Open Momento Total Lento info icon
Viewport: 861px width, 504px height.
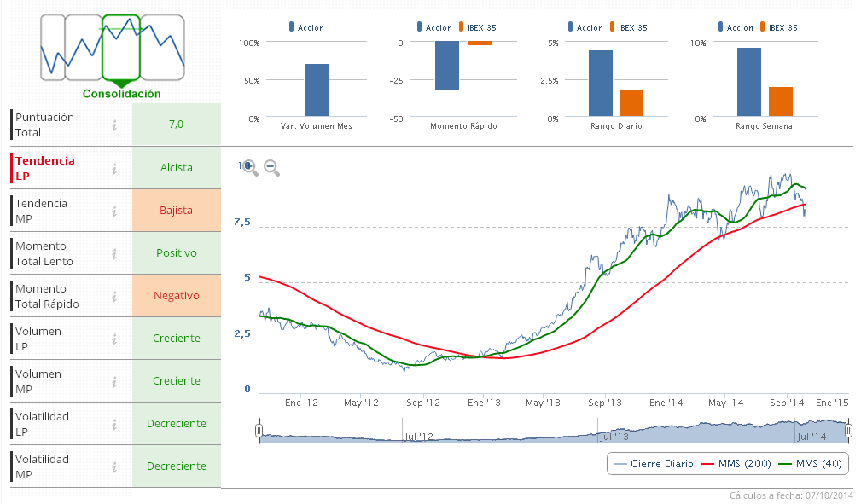point(113,253)
